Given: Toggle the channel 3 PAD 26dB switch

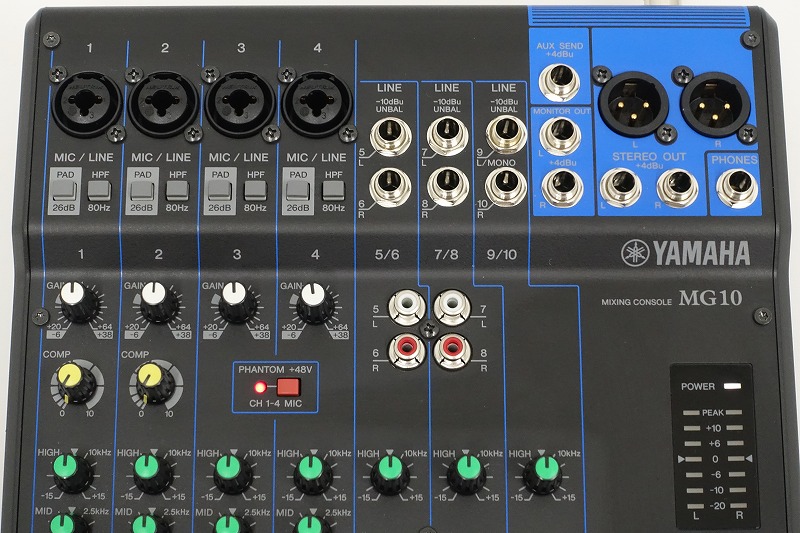Looking at the screenshot, I should pos(220,191).
